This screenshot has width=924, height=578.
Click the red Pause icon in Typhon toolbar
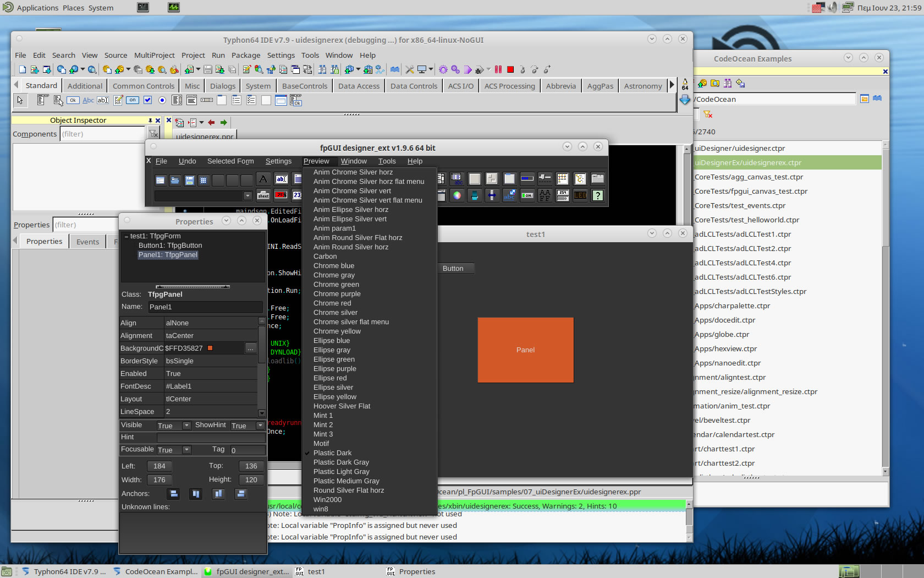pos(498,69)
